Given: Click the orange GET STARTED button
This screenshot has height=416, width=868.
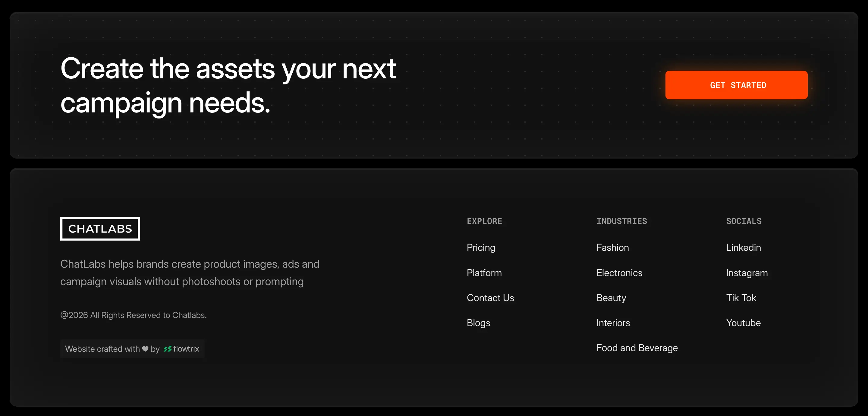Looking at the screenshot, I should 736,85.
